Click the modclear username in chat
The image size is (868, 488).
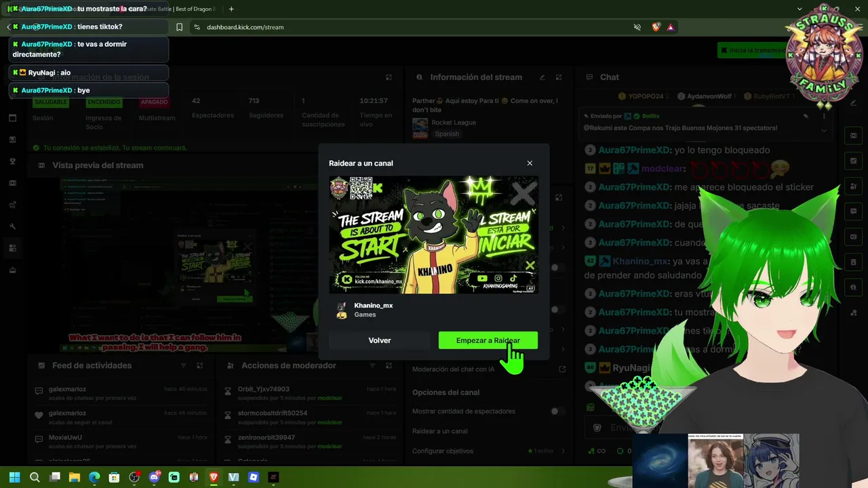tap(663, 169)
